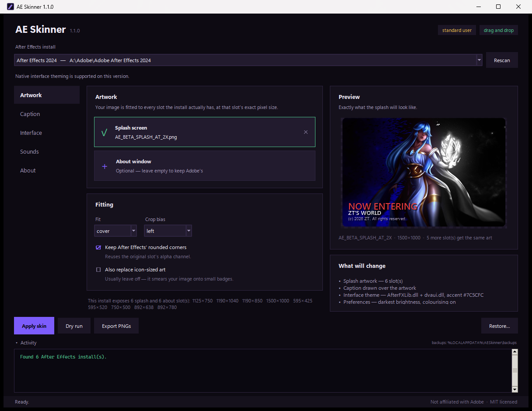The image size is (532, 411).
Task: Click 'Not affiliated with Adobe' status text
Action: click(457, 402)
